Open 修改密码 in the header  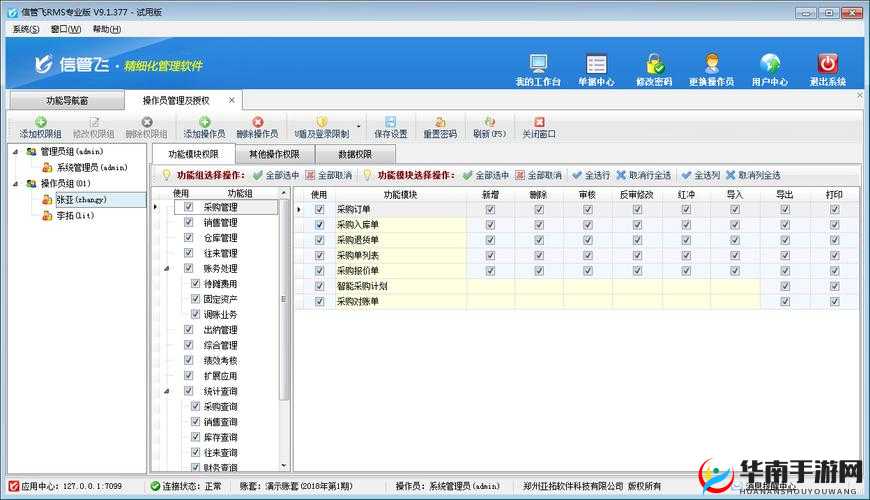(x=654, y=66)
